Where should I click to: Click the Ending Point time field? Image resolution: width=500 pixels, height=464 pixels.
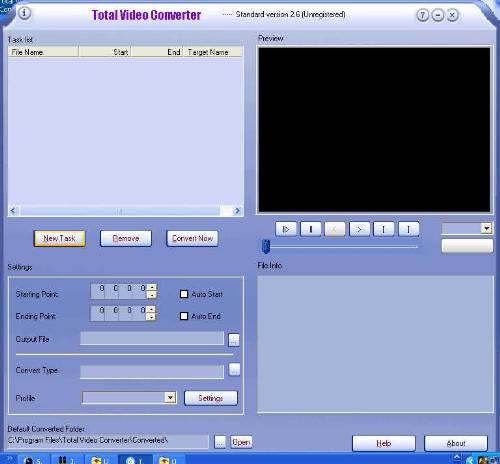click(119, 313)
